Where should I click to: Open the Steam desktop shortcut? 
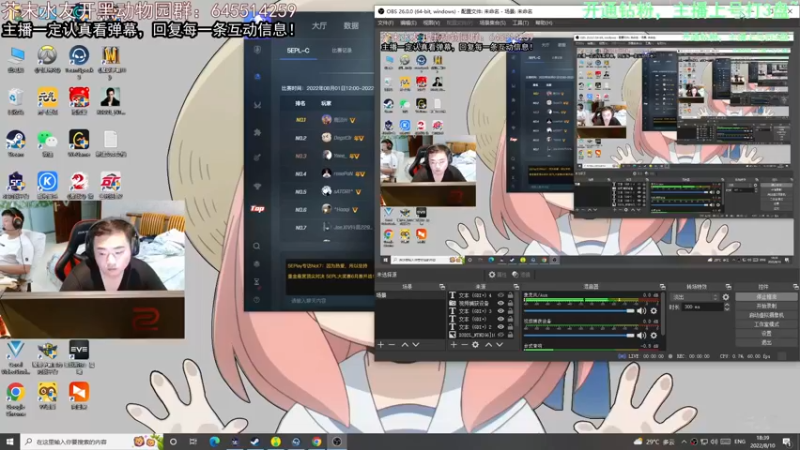click(x=16, y=143)
